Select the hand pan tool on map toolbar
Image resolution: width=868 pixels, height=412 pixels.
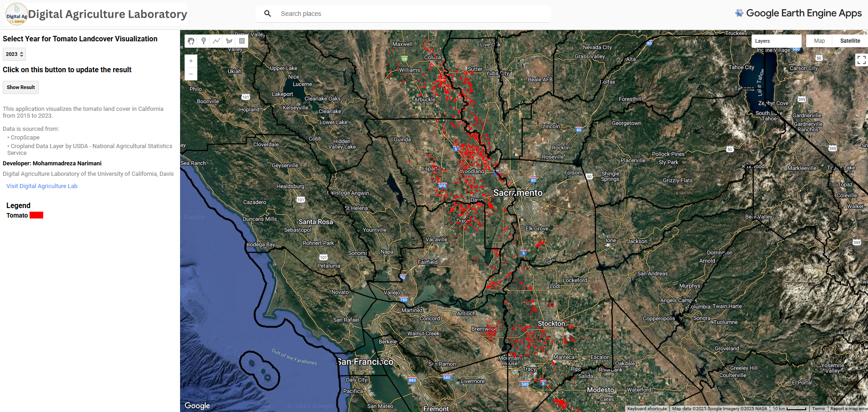coord(191,41)
